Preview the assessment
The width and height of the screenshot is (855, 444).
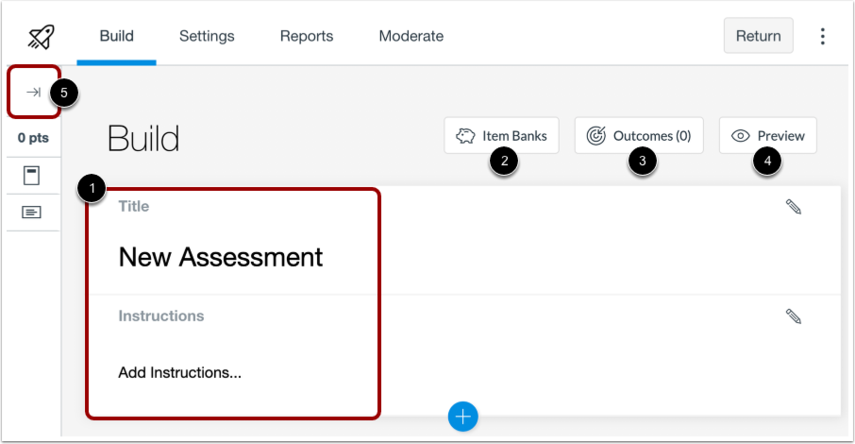[x=768, y=135]
